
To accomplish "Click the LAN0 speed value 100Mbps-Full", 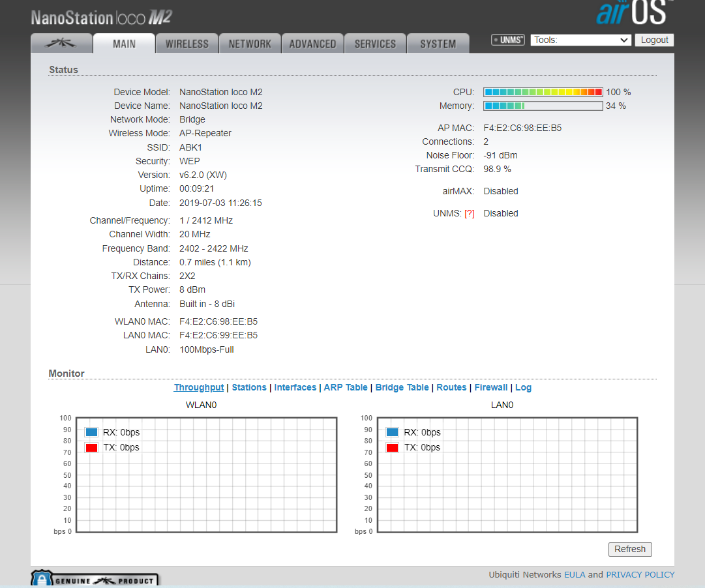I will pyautogui.click(x=207, y=350).
